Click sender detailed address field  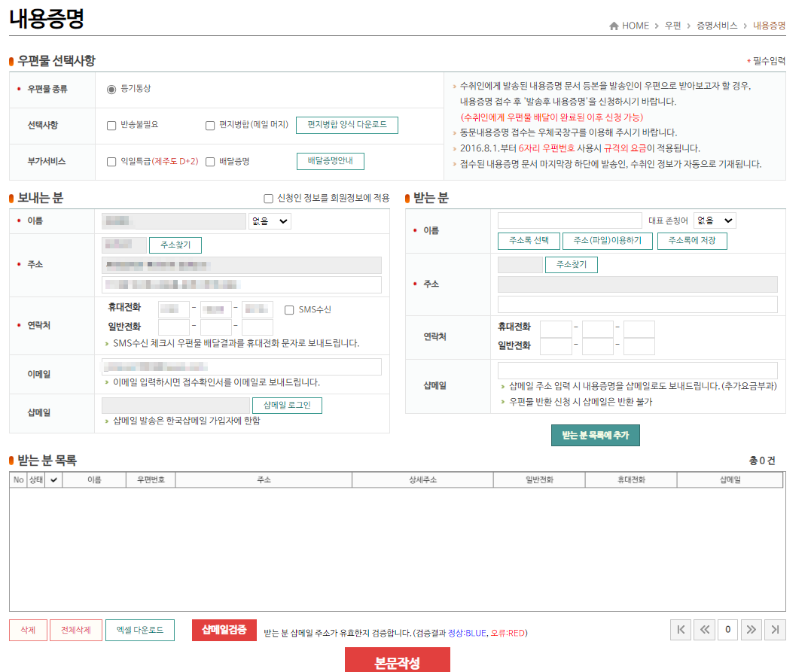tap(242, 284)
